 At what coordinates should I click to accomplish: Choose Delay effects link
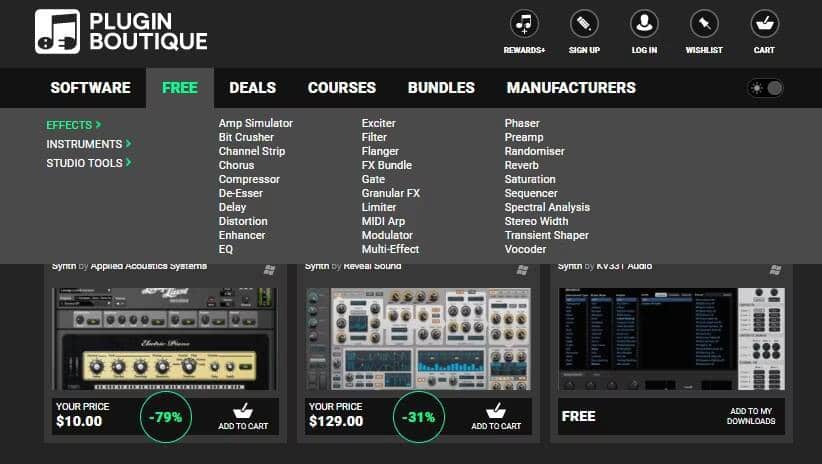pyautogui.click(x=232, y=207)
